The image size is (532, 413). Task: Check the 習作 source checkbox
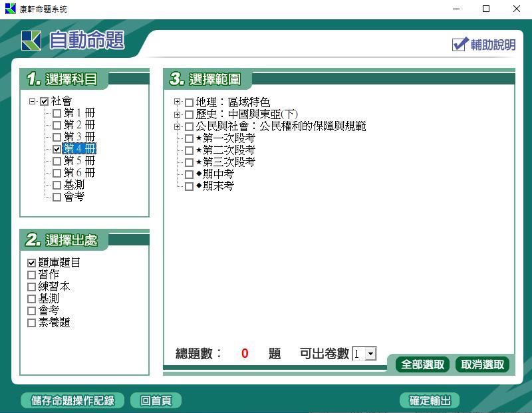[x=31, y=275]
